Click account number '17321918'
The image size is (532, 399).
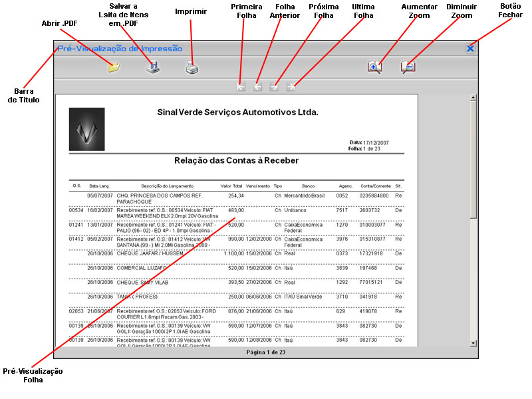(x=371, y=253)
